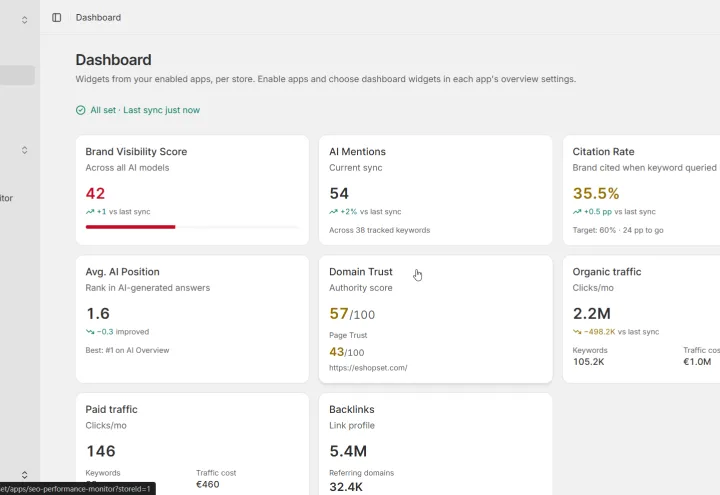The height and width of the screenshot is (495, 720).
Task: Click the green check sync status icon
Action: click(x=80, y=110)
